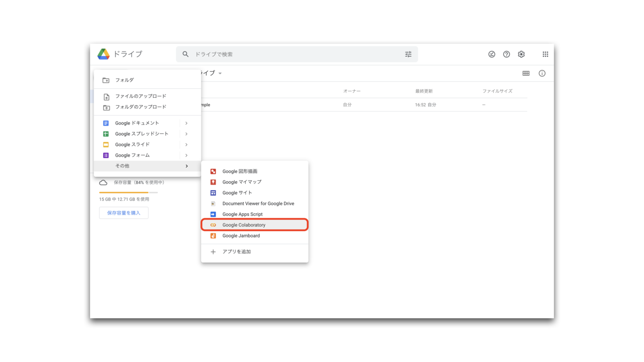Expand Google フォーム submenu arrow
644x362 pixels.
[x=186, y=155]
